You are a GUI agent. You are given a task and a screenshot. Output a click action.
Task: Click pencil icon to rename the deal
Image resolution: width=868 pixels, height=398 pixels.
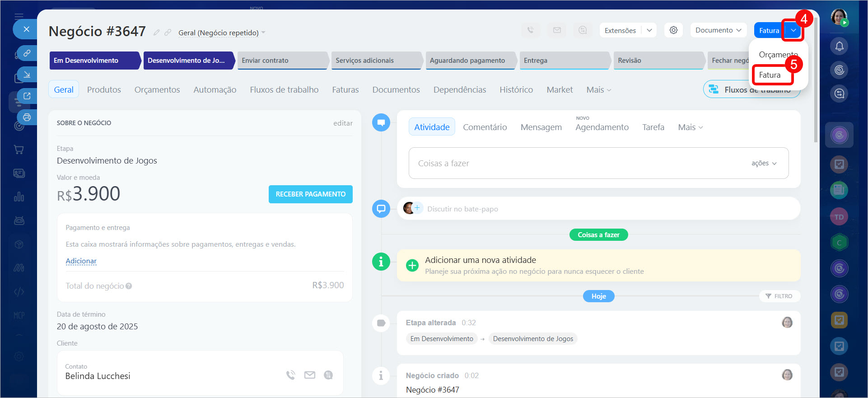coord(156,33)
